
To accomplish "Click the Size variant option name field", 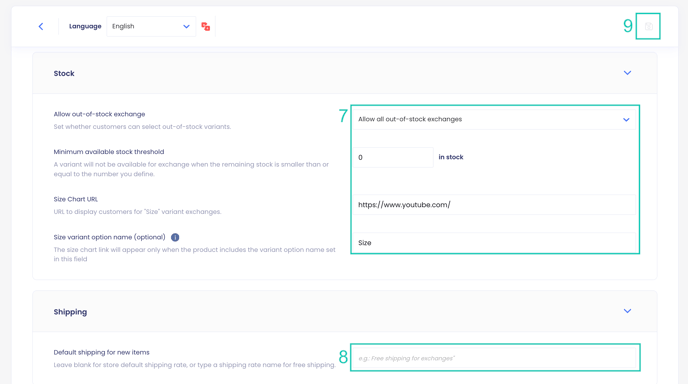I will (494, 243).
